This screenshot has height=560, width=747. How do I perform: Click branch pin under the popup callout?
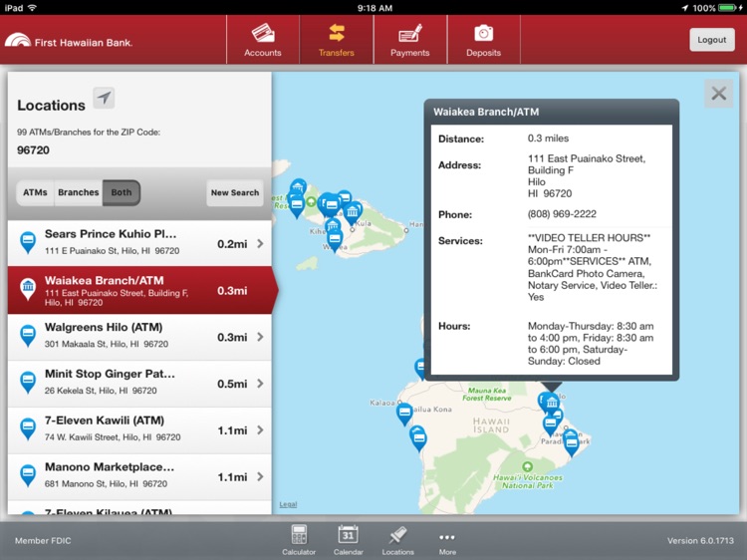[x=552, y=404]
